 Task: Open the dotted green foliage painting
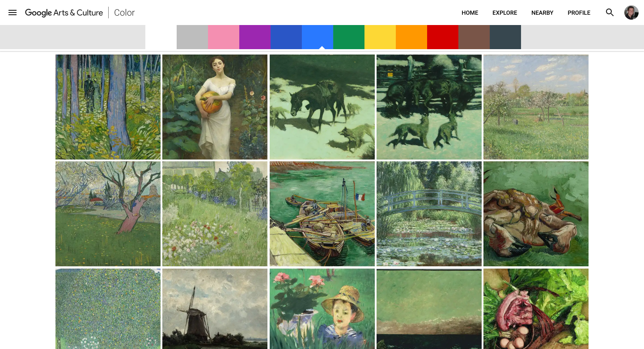tap(108, 309)
